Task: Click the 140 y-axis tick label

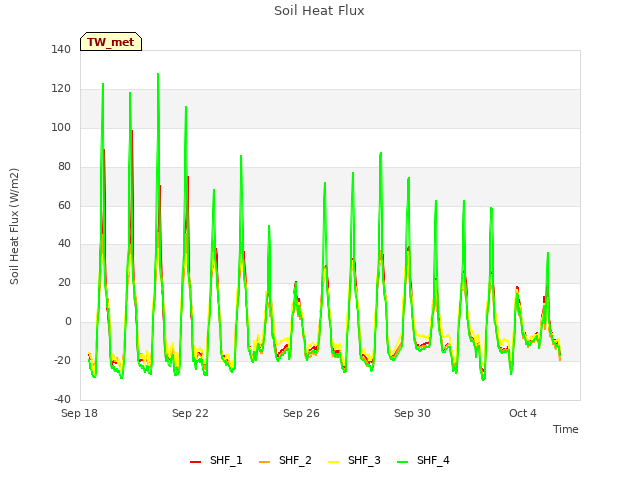Action: pyautogui.click(x=61, y=50)
